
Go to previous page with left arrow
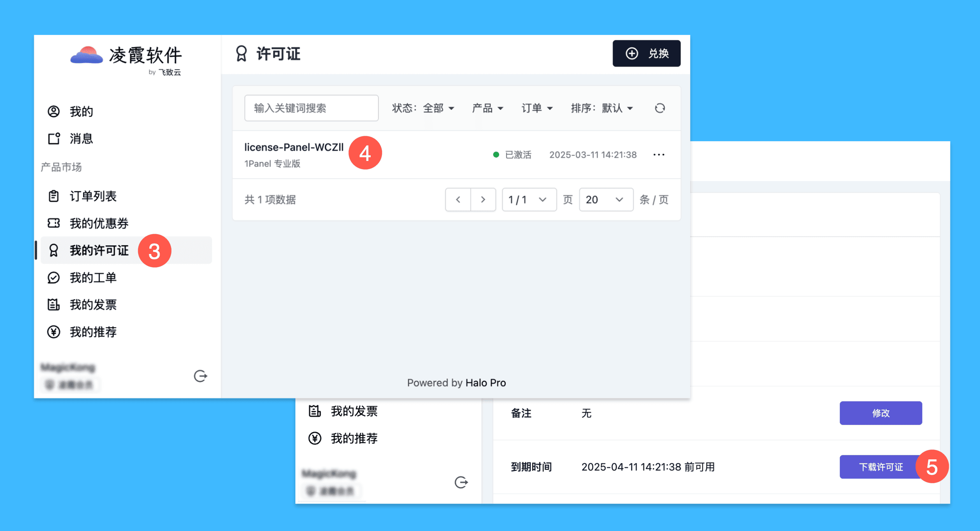coord(458,200)
